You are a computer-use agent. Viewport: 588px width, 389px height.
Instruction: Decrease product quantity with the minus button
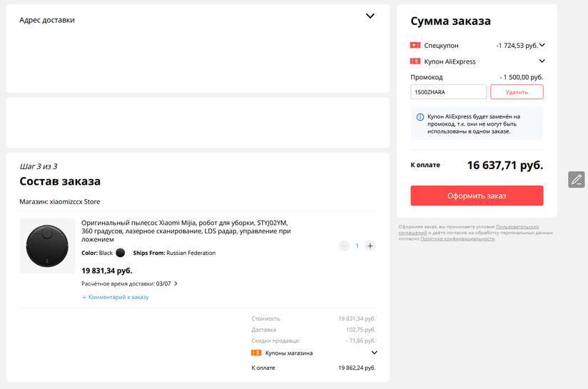coord(344,246)
